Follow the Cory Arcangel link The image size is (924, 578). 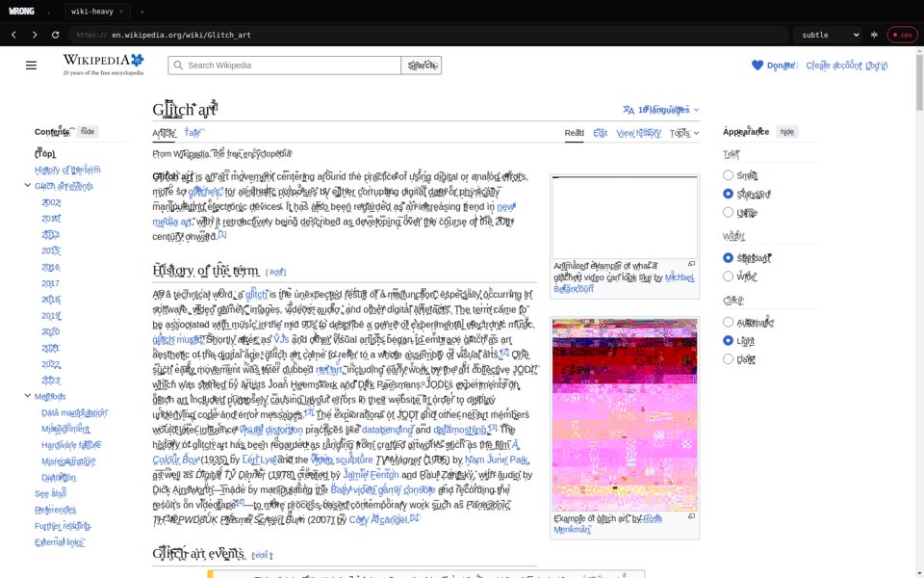pos(378,519)
